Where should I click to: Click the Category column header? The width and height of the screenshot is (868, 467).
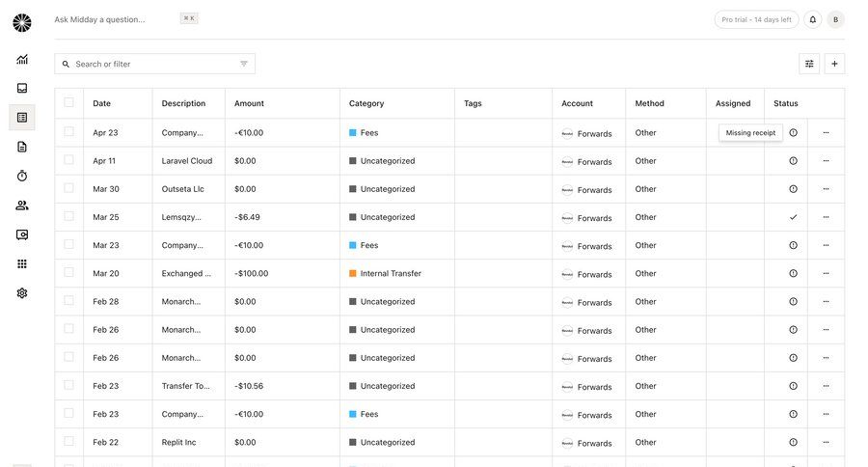[x=366, y=103]
